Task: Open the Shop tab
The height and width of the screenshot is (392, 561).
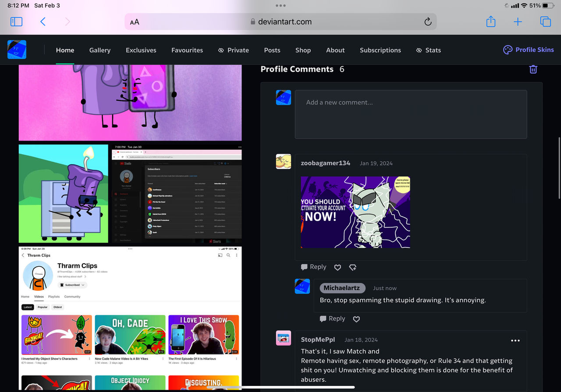Action: (303, 50)
